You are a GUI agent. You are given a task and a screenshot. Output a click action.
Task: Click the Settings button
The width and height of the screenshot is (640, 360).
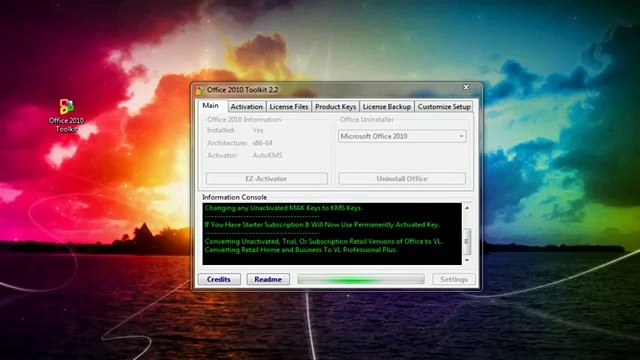(x=453, y=279)
